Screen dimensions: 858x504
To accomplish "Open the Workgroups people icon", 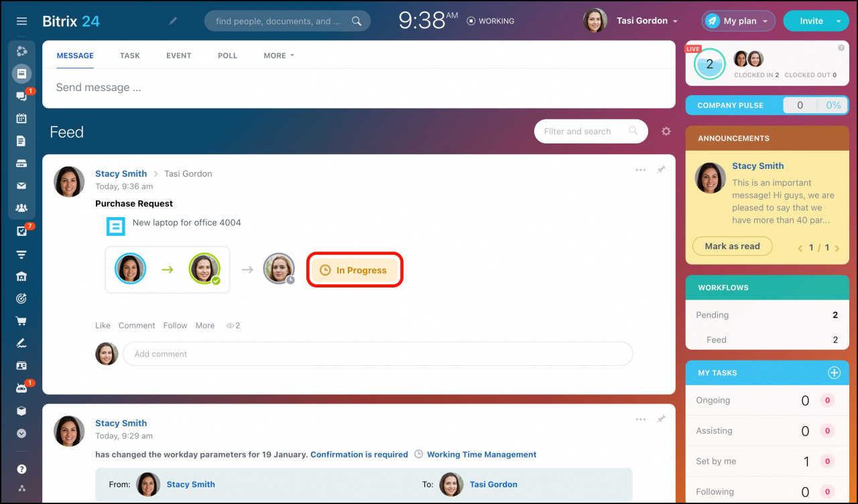I will pyautogui.click(x=21, y=208).
